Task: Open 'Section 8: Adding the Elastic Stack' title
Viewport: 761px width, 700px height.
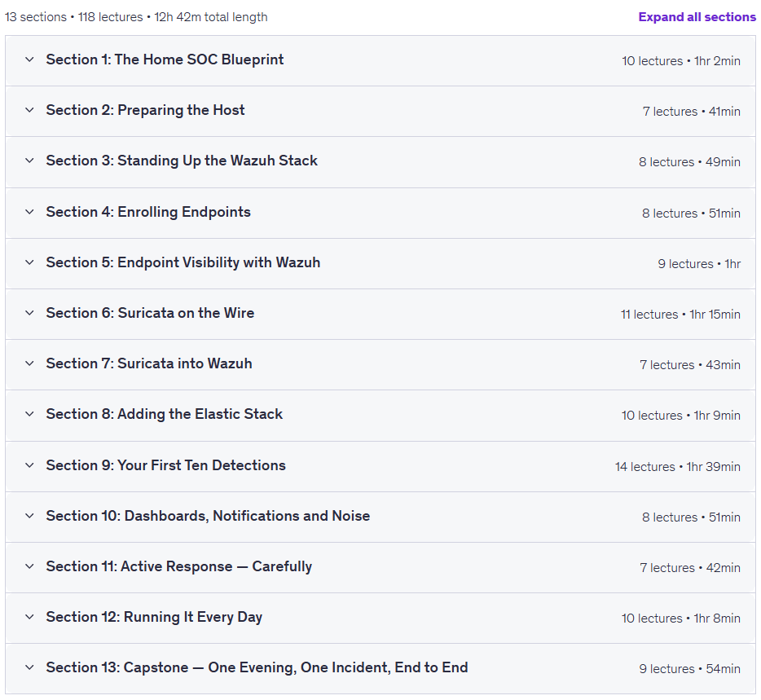Action: pyautogui.click(x=164, y=414)
